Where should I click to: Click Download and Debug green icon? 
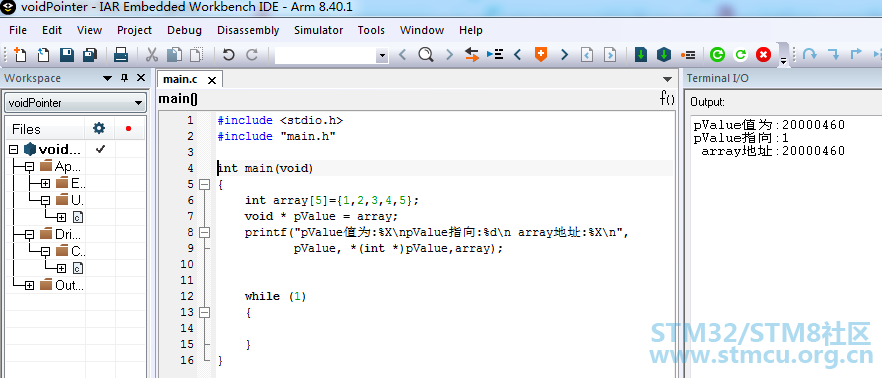[x=717, y=55]
